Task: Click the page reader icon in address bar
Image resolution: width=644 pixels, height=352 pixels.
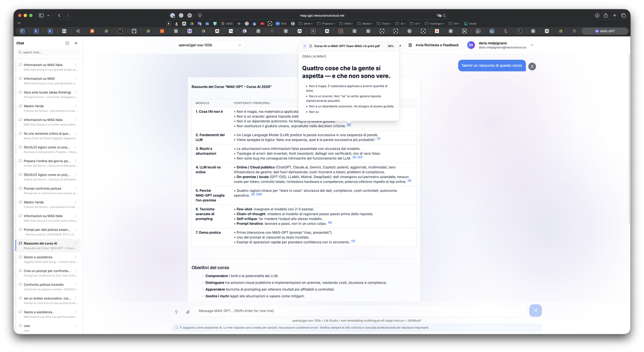Action: pyautogui.click(x=200, y=15)
